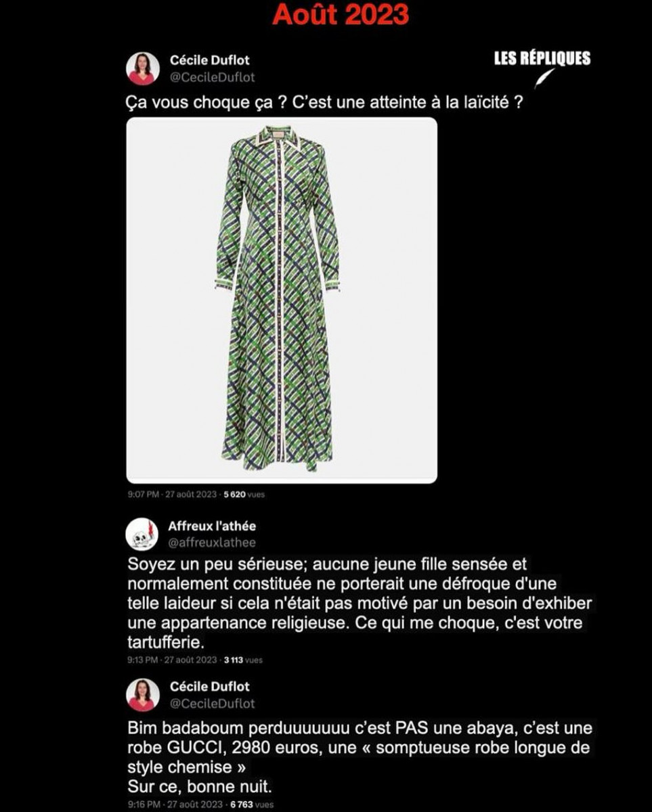Open the 9:07 PM 27 août 2023 timestamp
Screen dimensions: 652x812
(172, 495)
